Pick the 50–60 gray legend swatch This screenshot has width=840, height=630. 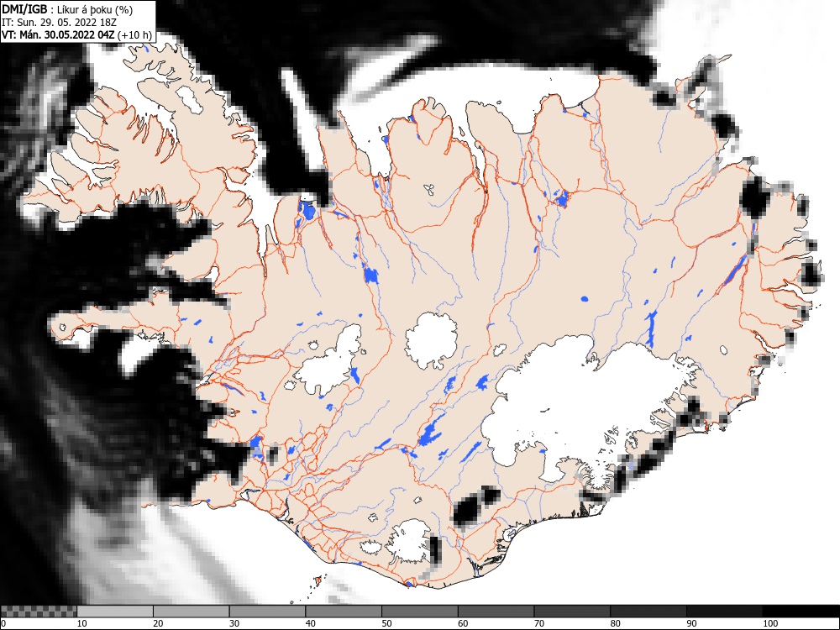419,612
